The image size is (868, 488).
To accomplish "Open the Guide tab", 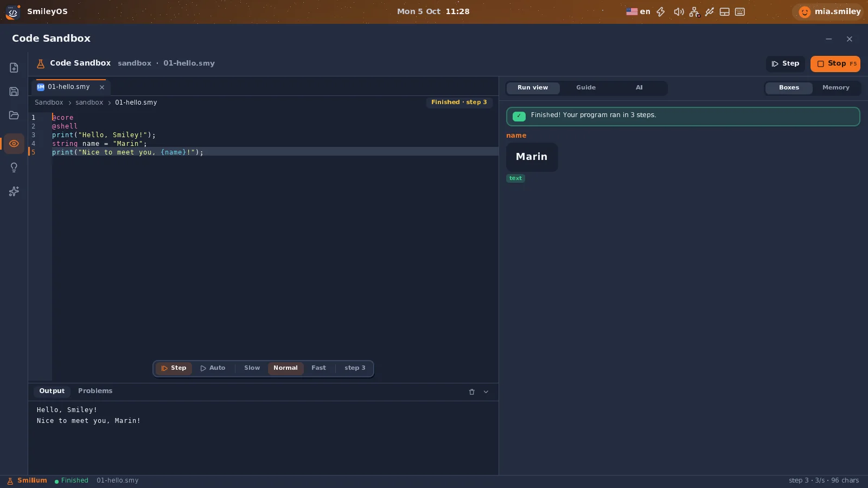I will 586,88.
